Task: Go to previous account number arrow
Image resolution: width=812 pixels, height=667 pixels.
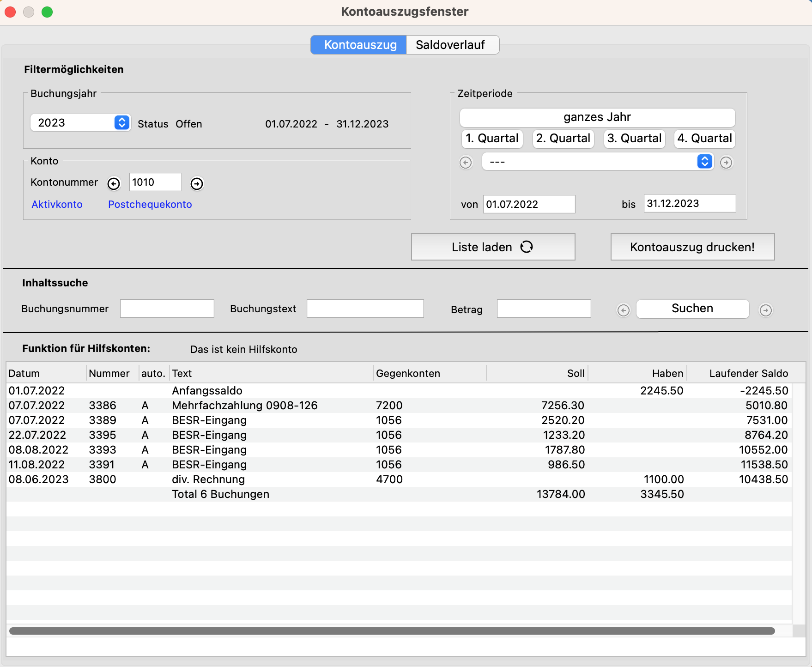Action: (114, 184)
